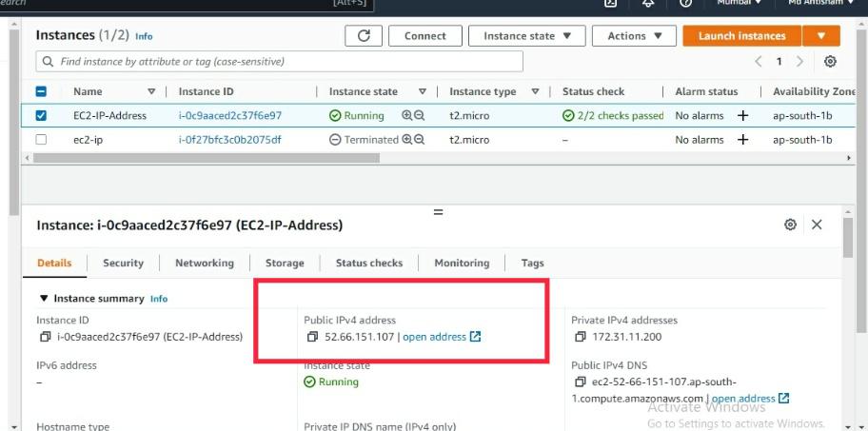The height and width of the screenshot is (431, 868).
Task: Click the Alarm status column header
Action: click(706, 92)
